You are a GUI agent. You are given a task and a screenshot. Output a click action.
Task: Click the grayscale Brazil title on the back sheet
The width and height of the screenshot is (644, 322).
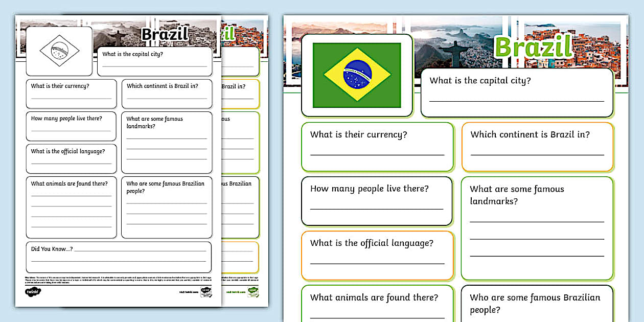(165, 34)
